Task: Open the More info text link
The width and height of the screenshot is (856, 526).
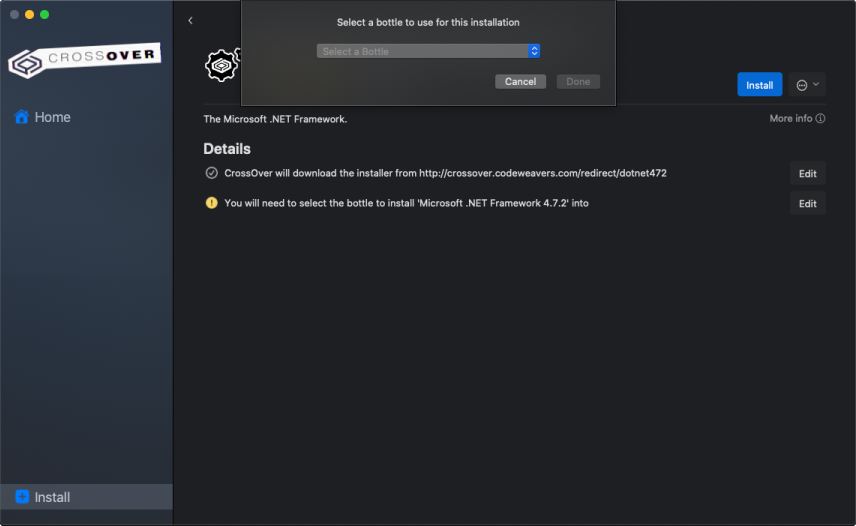Action: 790,119
